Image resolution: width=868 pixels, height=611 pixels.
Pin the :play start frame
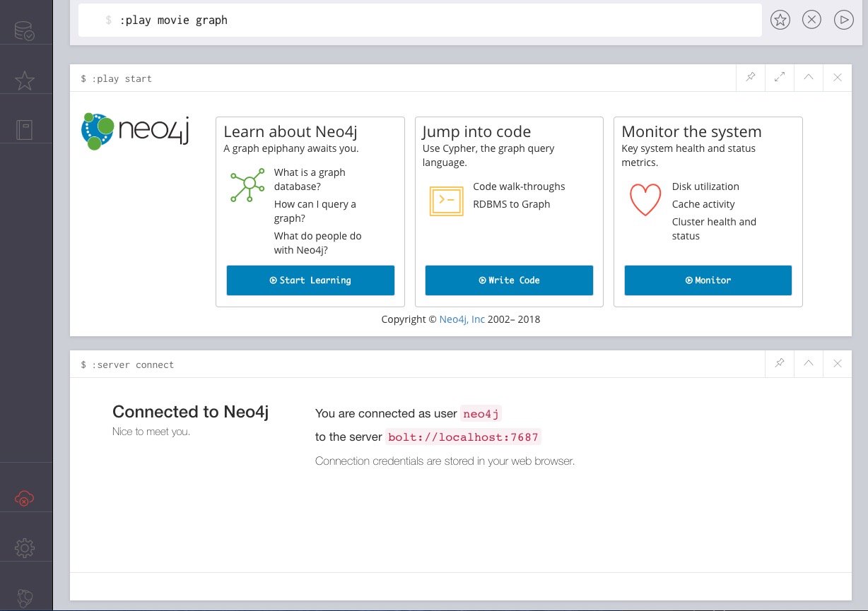[x=751, y=78]
